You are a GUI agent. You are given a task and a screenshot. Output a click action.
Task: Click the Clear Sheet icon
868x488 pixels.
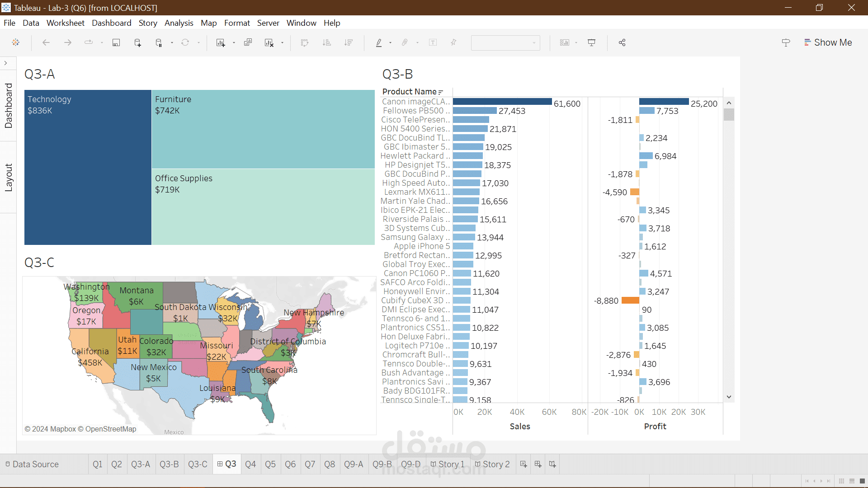coord(269,42)
